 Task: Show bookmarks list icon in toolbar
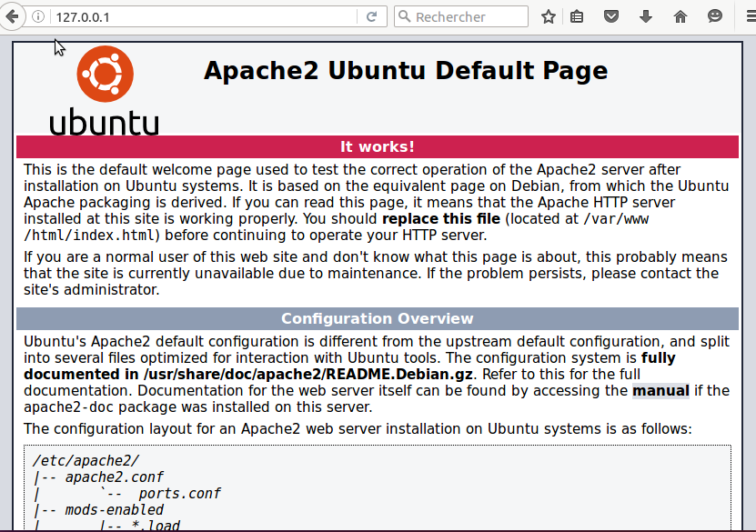click(577, 16)
